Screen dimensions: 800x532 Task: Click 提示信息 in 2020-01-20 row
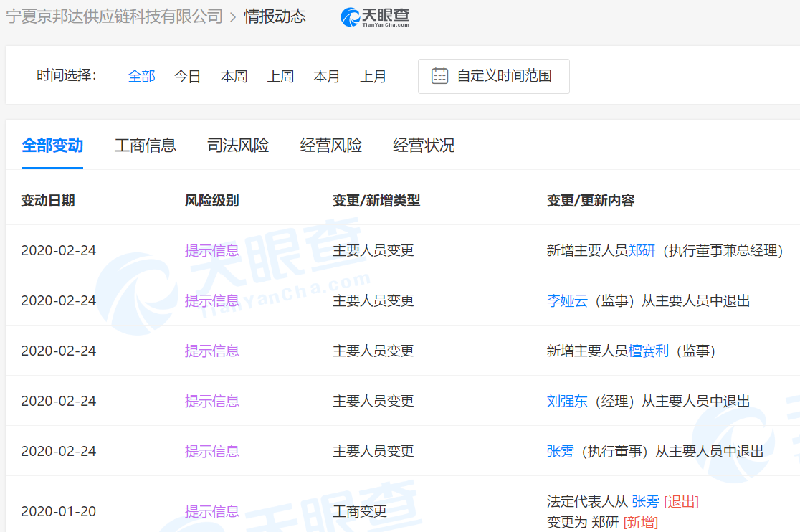coord(211,512)
